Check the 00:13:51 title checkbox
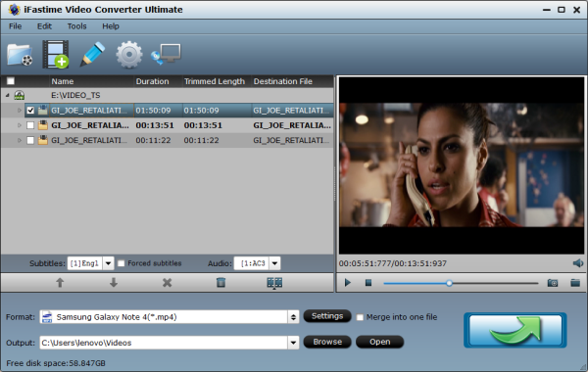The image size is (588, 372). [x=30, y=125]
